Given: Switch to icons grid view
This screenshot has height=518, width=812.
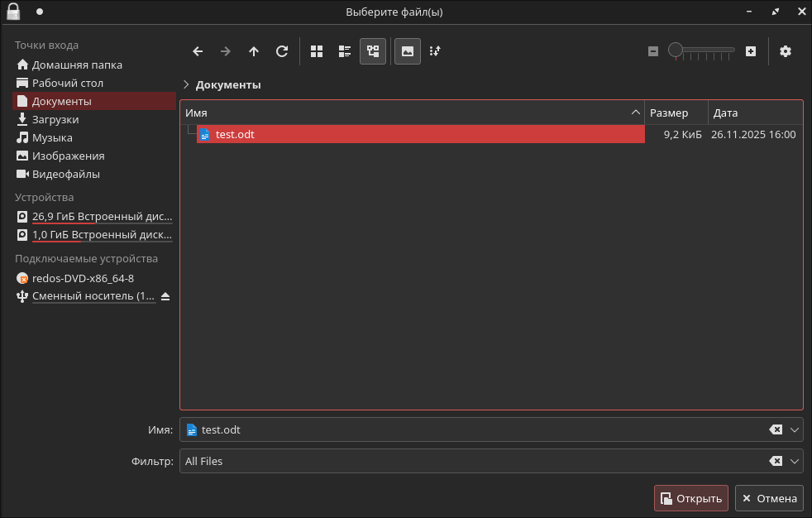Looking at the screenshot, I should (317, 51).
